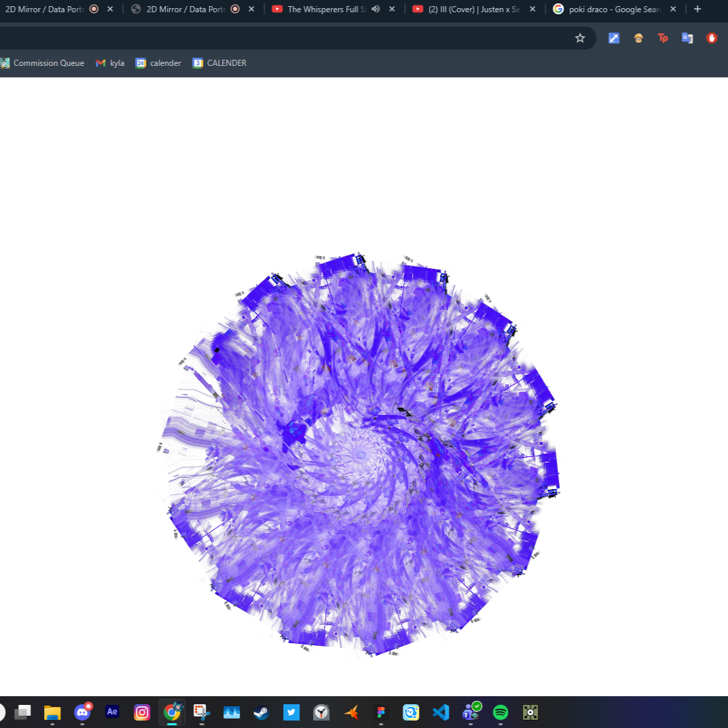Click the red Tp browser extension

pyautogui.click(x=663, y=38)
